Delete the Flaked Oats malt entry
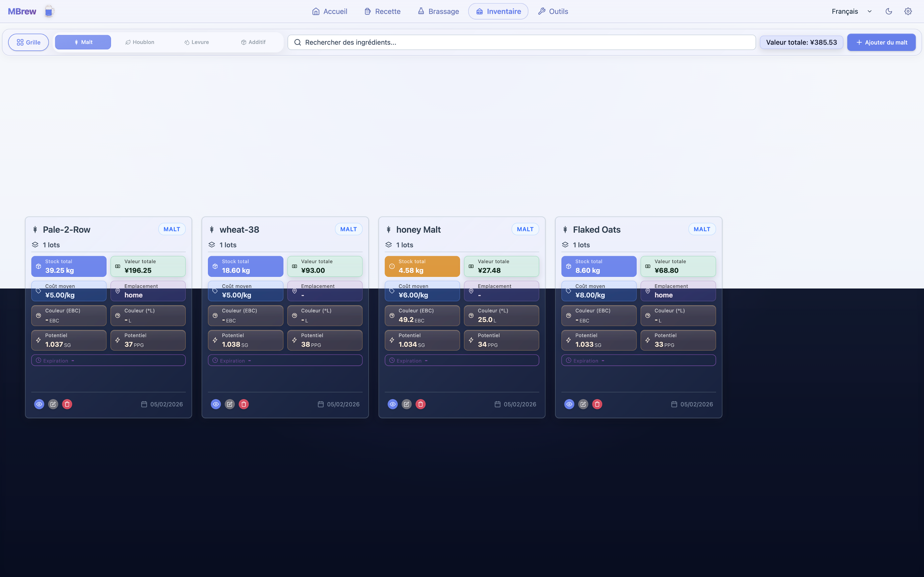 click(597, 404)
